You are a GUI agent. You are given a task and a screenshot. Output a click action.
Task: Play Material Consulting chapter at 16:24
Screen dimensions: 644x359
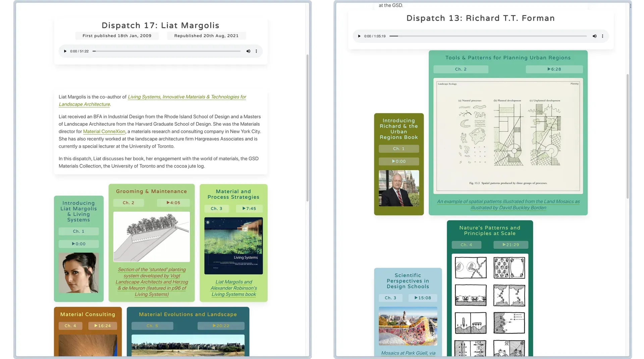(102, 326)
